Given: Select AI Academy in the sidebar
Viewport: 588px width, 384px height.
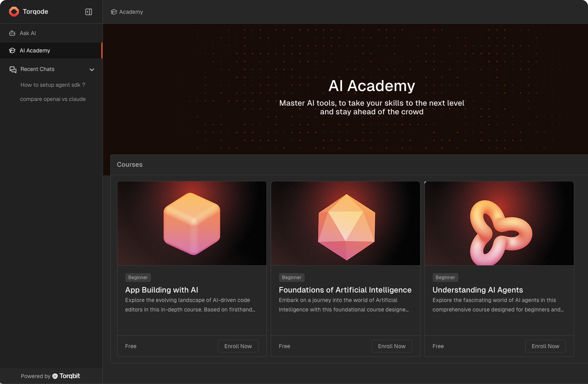Looking at the screenshot, I should pyautogui.click(x=35, y=50).
